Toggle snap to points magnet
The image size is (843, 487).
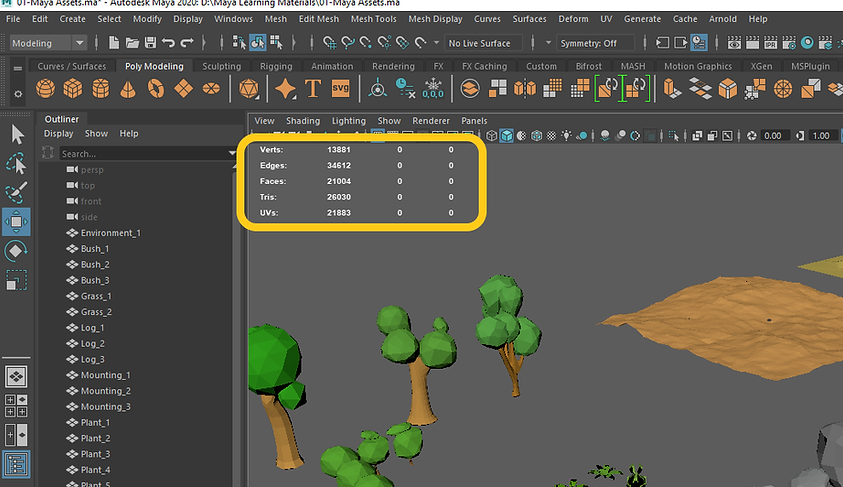[366, 42]
